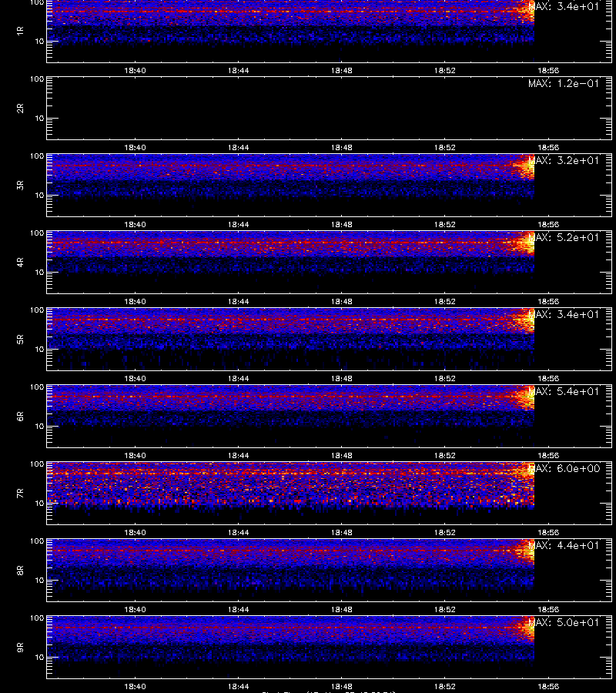Click the 100 y-axis label of panel 2R
This screenshot has height=693, width=616.
point(37,79)
